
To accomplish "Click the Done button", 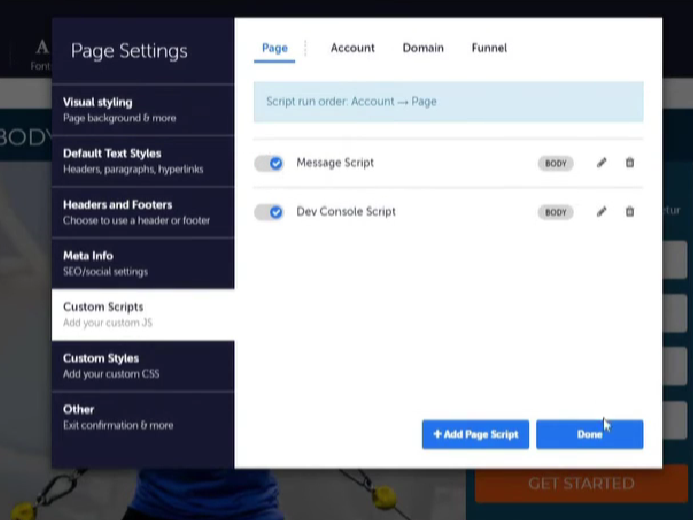I will [589, 434].
